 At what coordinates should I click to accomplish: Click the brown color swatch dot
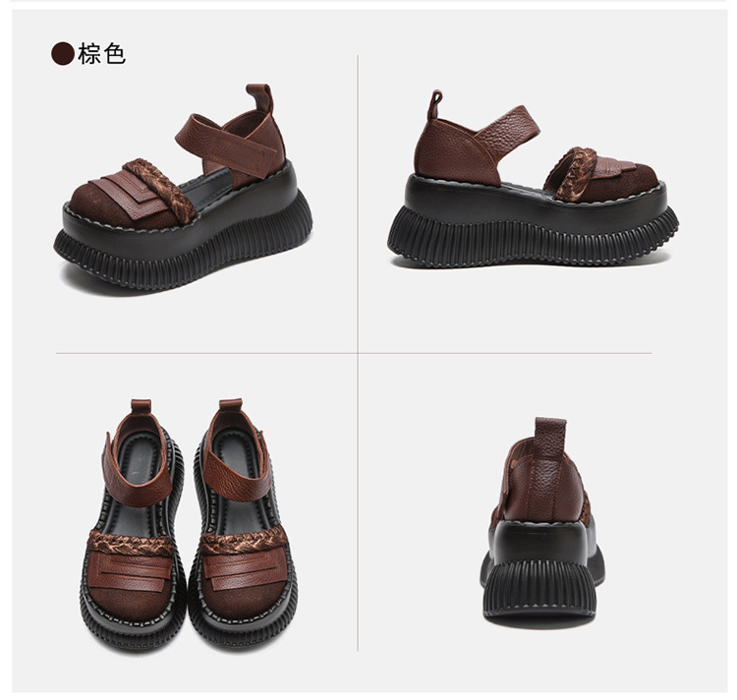(x=63, y=54)
